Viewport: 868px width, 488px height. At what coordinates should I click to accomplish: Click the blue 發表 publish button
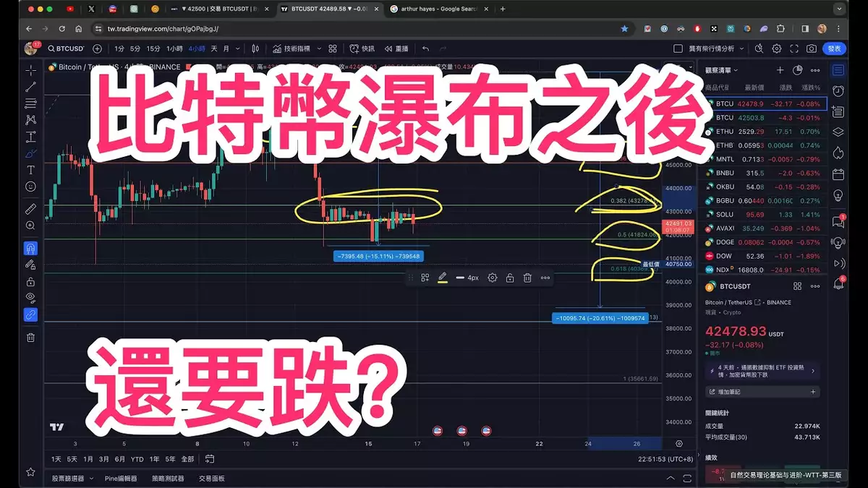[834, 48]
